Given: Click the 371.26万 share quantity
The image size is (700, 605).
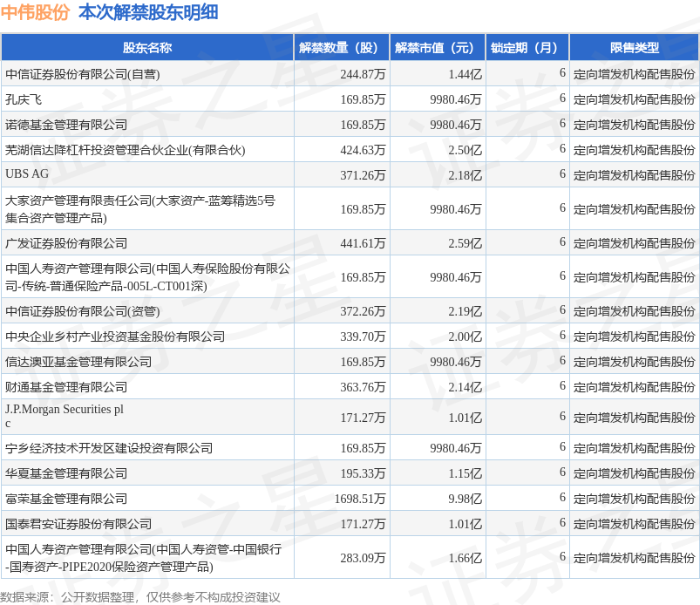Looking at the screenshot, I should 363,175.
